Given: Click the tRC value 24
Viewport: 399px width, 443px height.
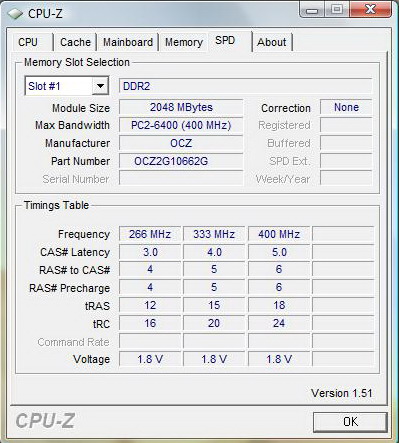Looking at the screenshot, I should point(279,323).
